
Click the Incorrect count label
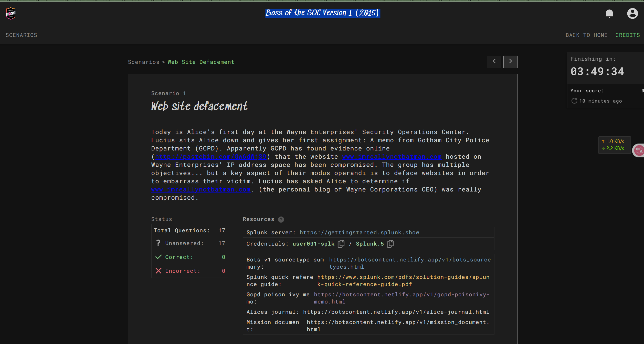coord(183,271)
